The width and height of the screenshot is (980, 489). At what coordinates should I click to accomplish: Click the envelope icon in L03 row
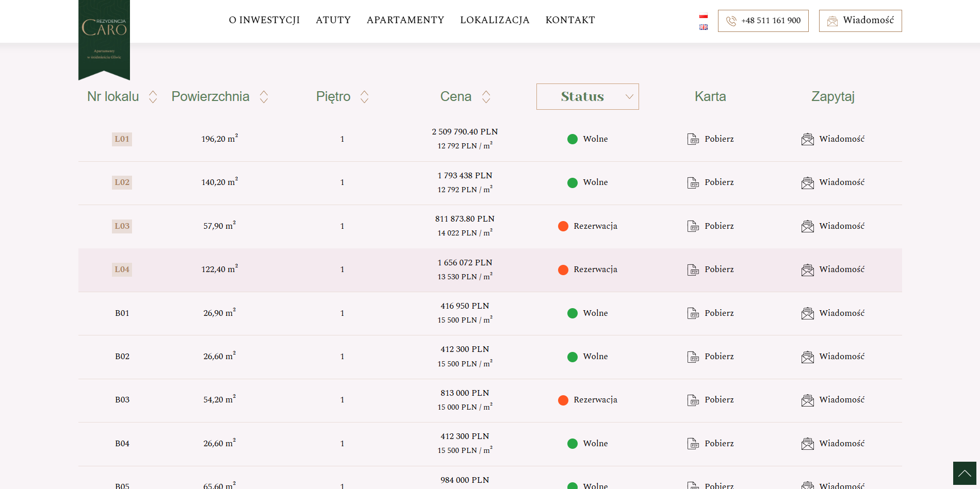(x=808, y=226)
